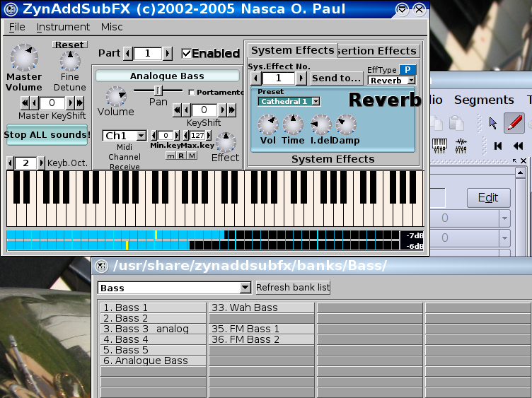Go to next Sys.Effect number
Screen dimensions: 532x398
[x=301, y=78]
